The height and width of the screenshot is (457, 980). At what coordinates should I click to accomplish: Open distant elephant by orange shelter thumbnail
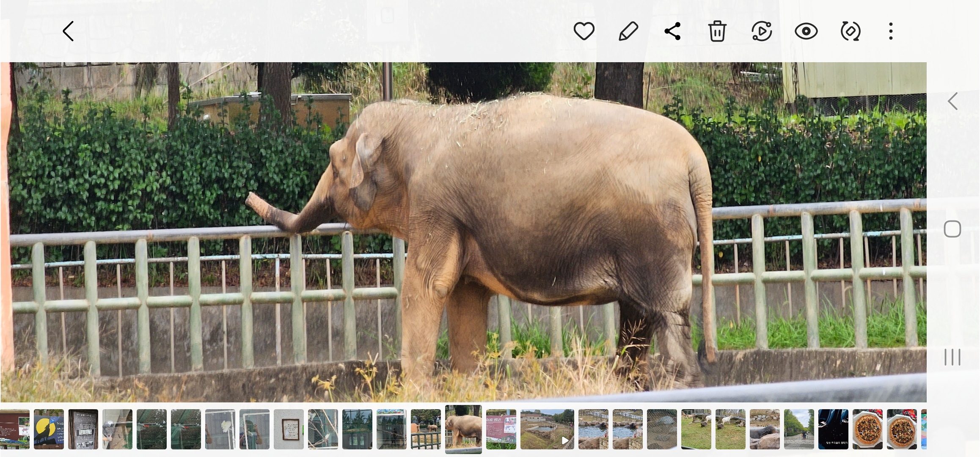(426, 429)
